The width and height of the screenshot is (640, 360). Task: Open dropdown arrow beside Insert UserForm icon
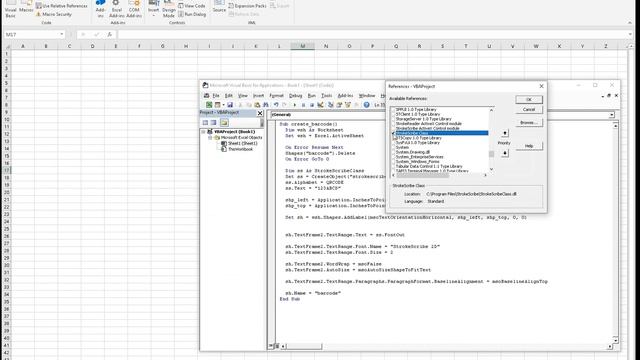pyautogui.click(x=223, y=105)
